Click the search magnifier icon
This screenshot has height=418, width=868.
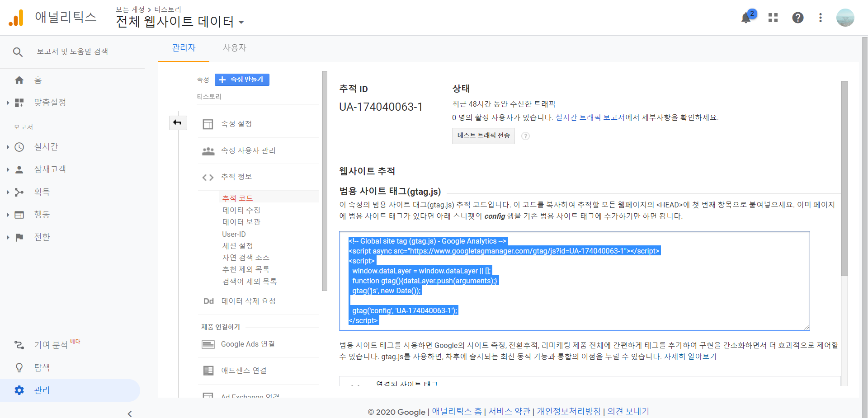[18, 52]
